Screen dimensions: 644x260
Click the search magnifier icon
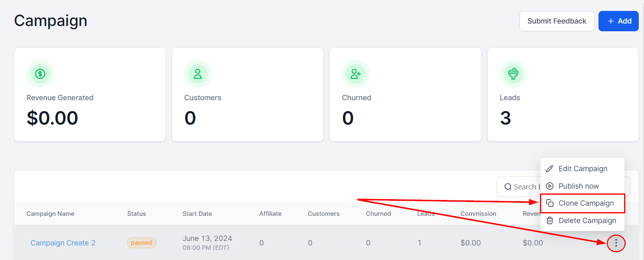pyautogui.click(x=508, y=187)
